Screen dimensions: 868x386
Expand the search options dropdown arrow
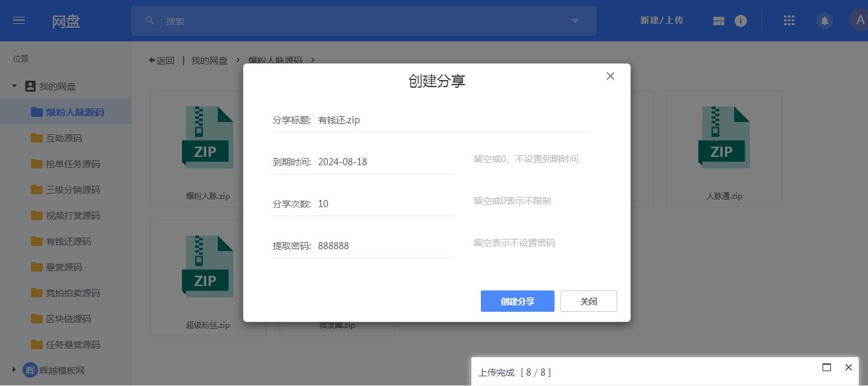point(575,21)
